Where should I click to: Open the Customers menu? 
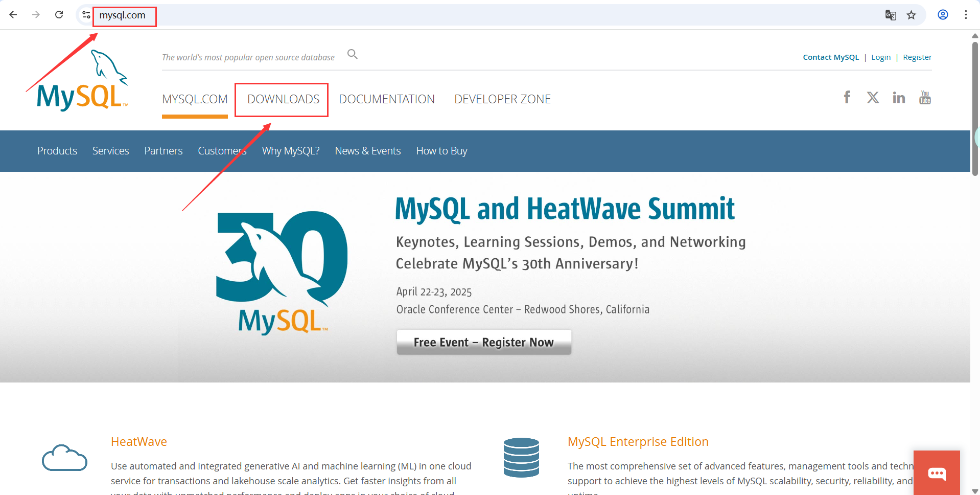pyautogui.click(x=222, y=151)
